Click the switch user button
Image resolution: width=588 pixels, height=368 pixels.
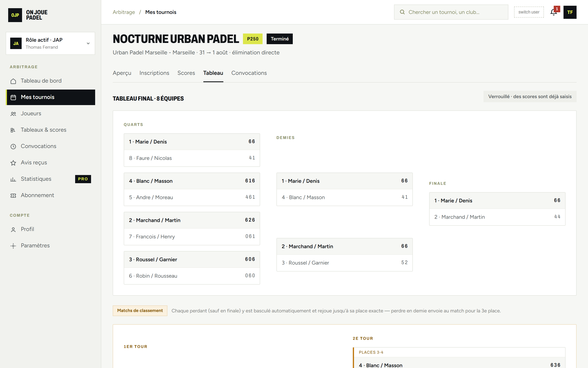click(529, 12)
